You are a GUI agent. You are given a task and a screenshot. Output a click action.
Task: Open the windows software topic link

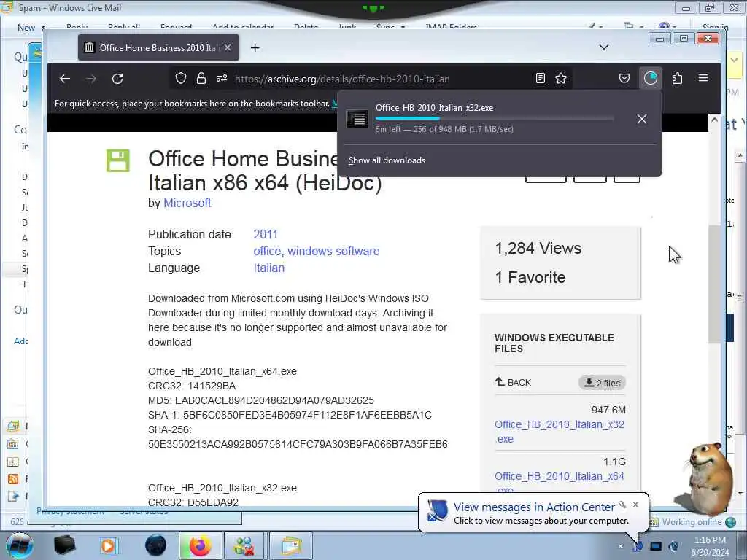(x=333, y=251)
